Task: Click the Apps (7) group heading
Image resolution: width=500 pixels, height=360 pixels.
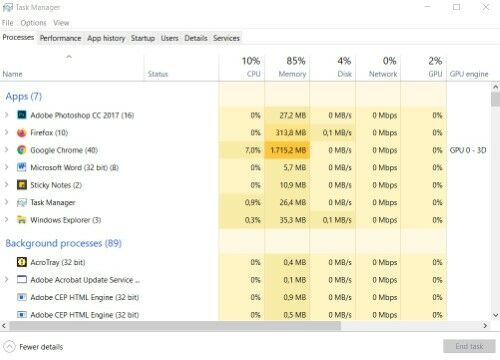Action: pos(24,97)
